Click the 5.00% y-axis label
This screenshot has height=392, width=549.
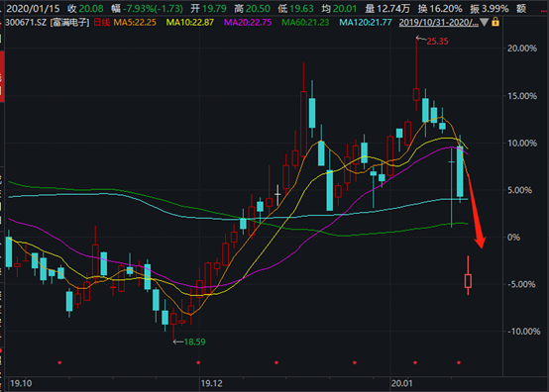pos(520,190)
